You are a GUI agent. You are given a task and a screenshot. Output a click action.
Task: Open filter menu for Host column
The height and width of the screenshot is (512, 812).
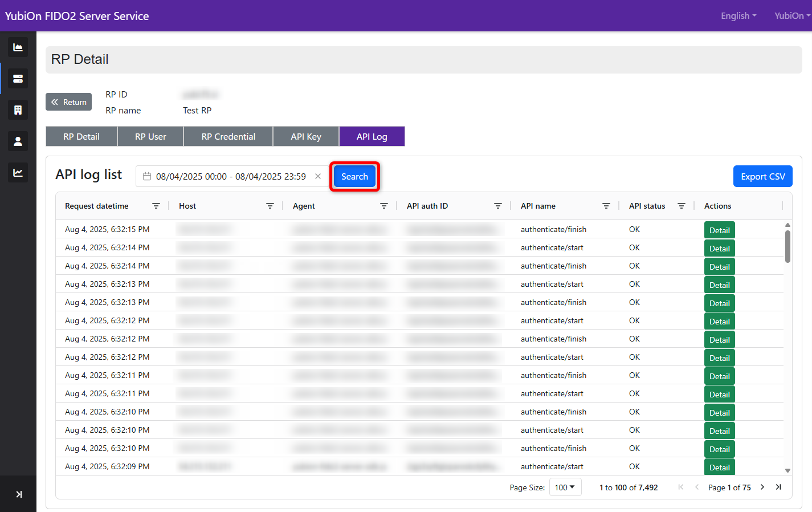coord(270,206)
